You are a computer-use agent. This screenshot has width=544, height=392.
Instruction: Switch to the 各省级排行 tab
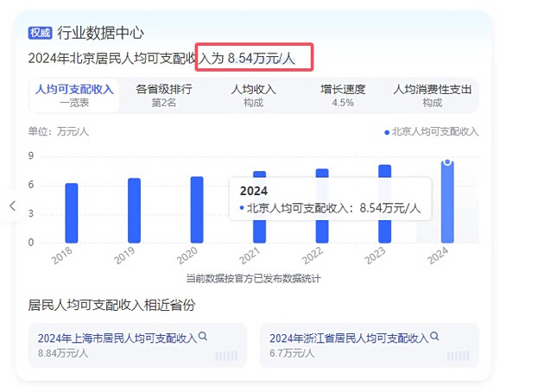tap(164, 95)
